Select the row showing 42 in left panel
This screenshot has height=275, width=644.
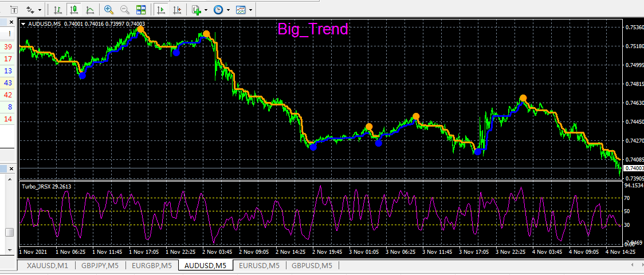point(8,95)
